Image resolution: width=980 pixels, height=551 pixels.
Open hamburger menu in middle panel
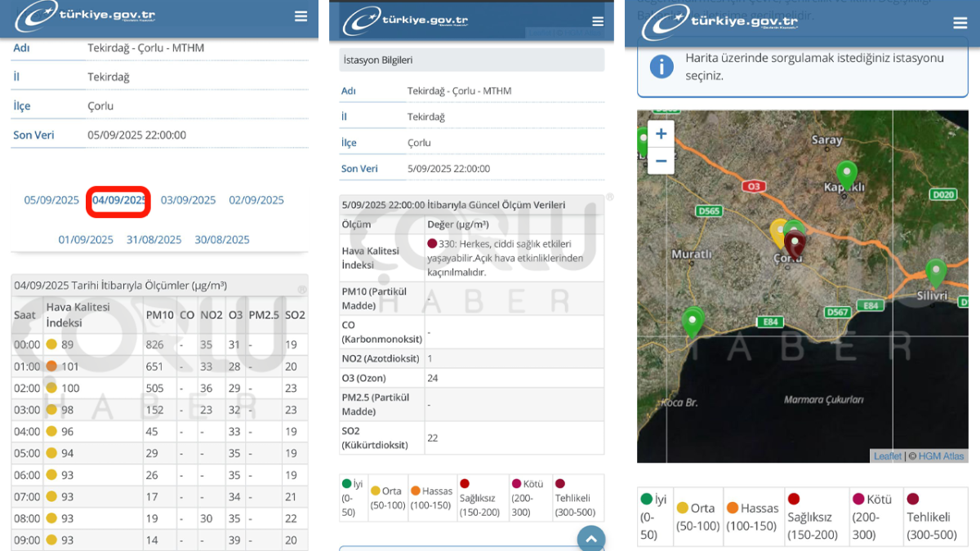coord(598,22)
